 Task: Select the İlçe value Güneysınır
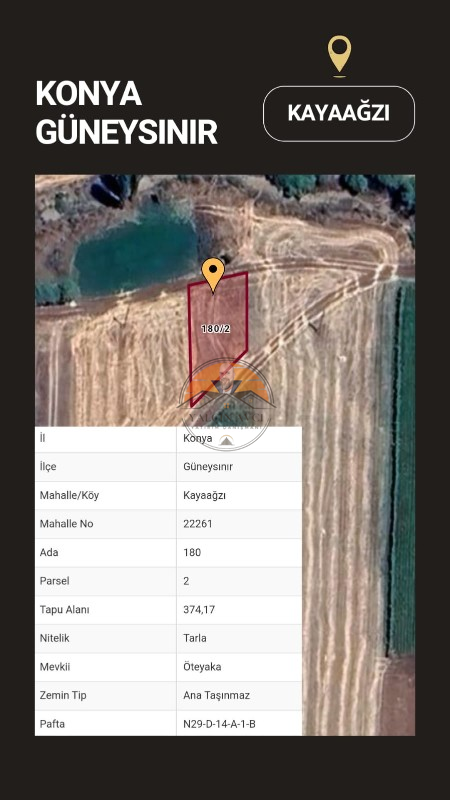208,467
